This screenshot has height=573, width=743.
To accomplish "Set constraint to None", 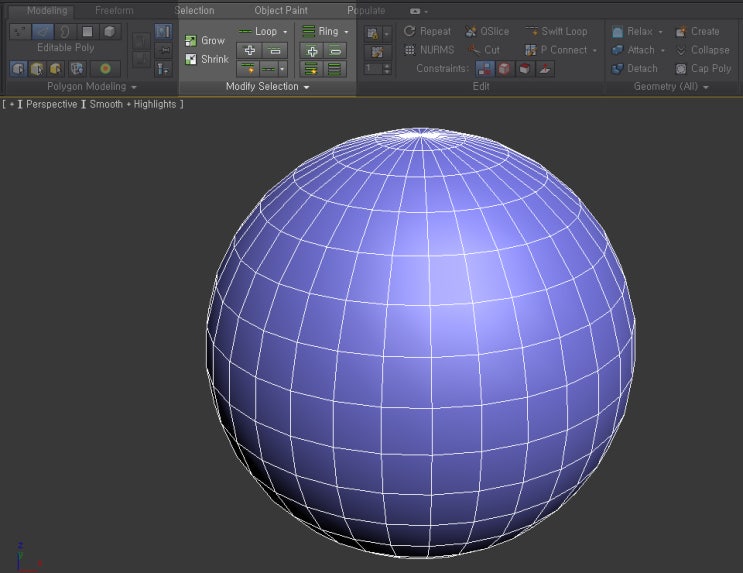I will [484, 69].
